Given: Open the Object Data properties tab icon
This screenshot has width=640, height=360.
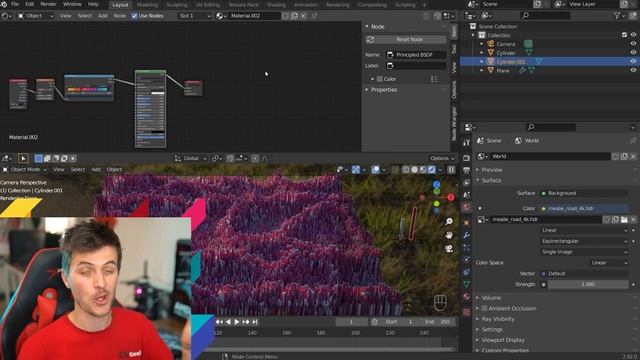Looking at the screenshot, I should [x=467, y=284].
